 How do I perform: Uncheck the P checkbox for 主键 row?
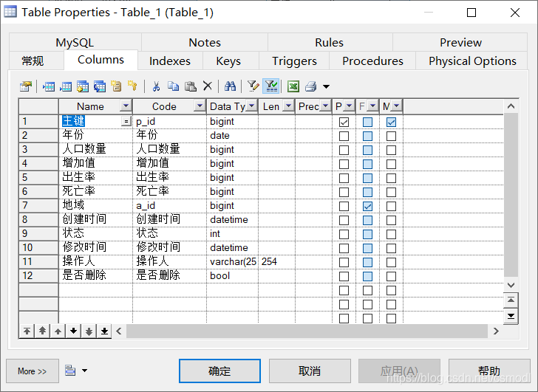pyautogui.click(x=344, y=122)
